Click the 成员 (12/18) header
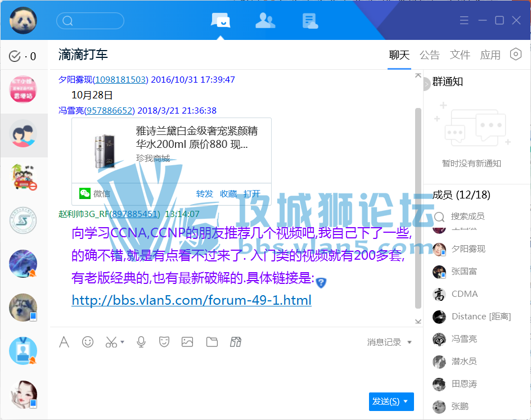 tap(461, 195)
